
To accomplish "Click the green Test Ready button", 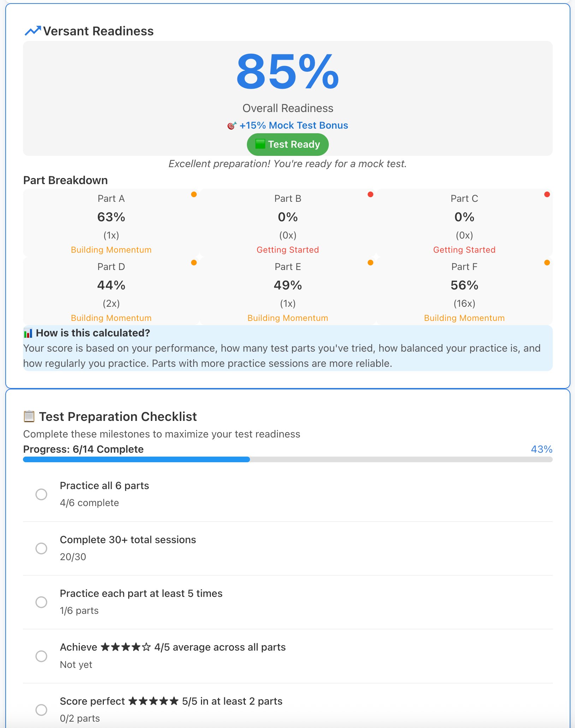I will tap(287, 144).
